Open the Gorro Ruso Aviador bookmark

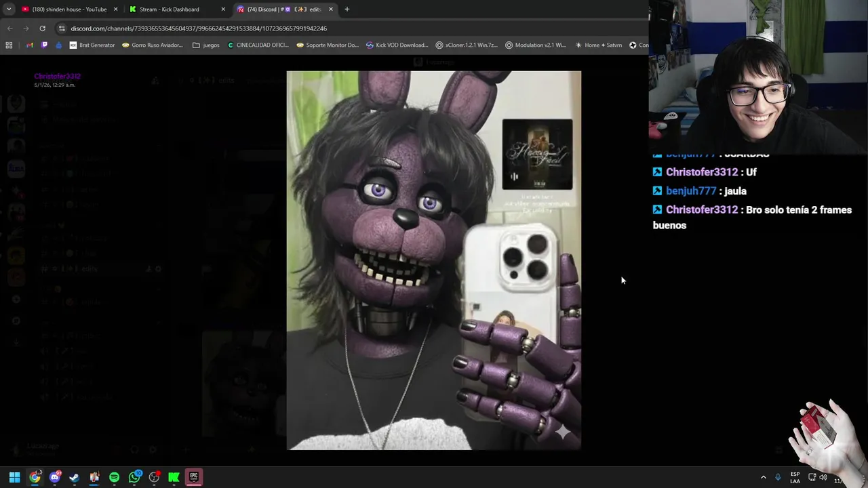point(153,45)
